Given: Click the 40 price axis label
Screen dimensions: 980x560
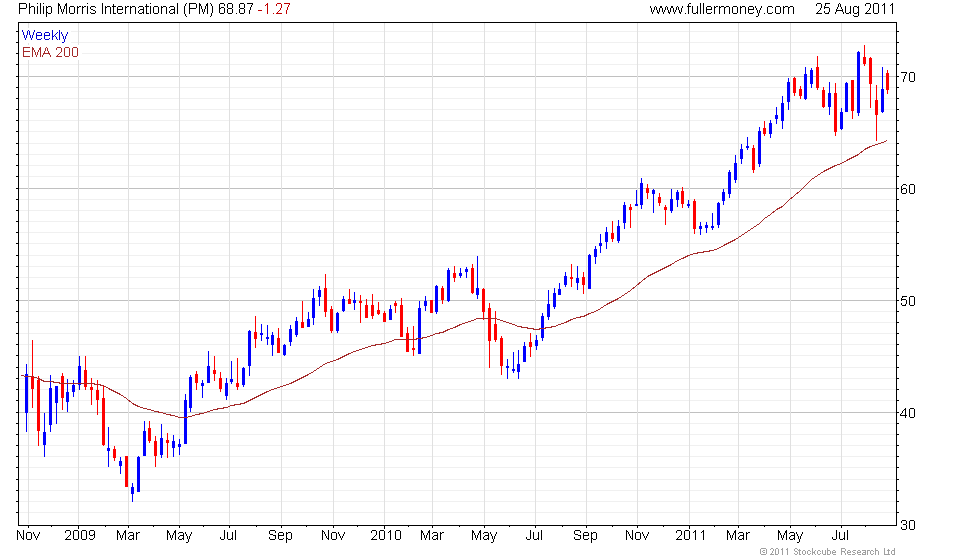Looking at the screenshot, I should tap(908, 413).
